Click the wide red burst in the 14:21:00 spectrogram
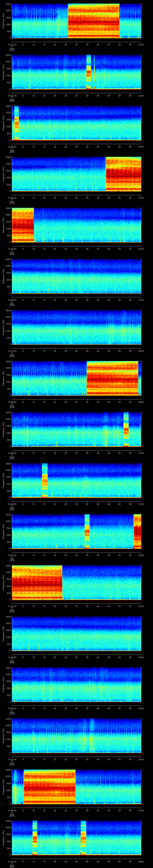 (94, 21)
